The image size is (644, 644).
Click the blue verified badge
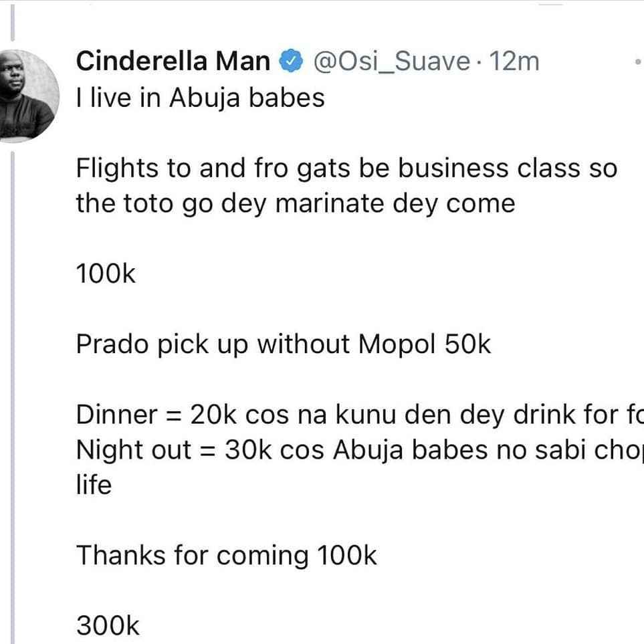pos(291,61)
